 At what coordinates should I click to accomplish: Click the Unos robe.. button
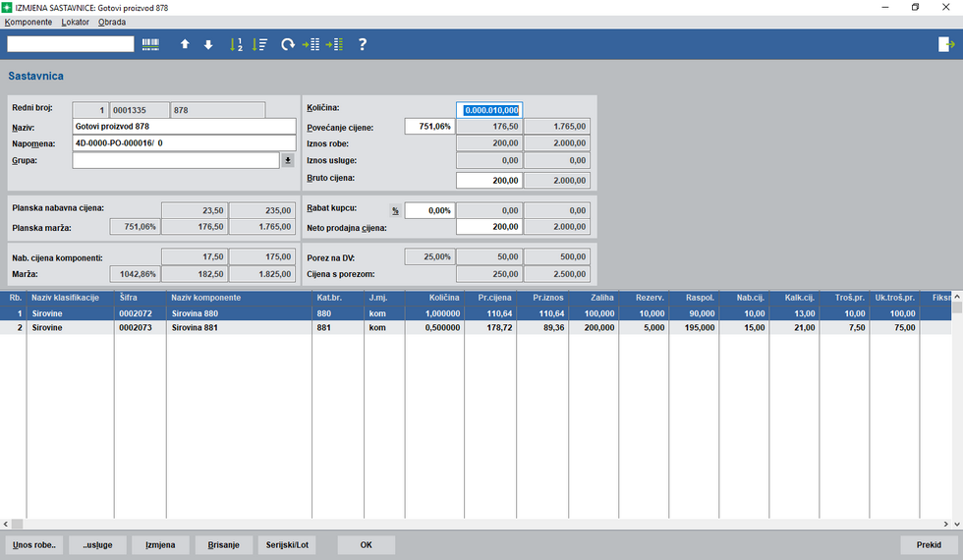pos(33,544)
